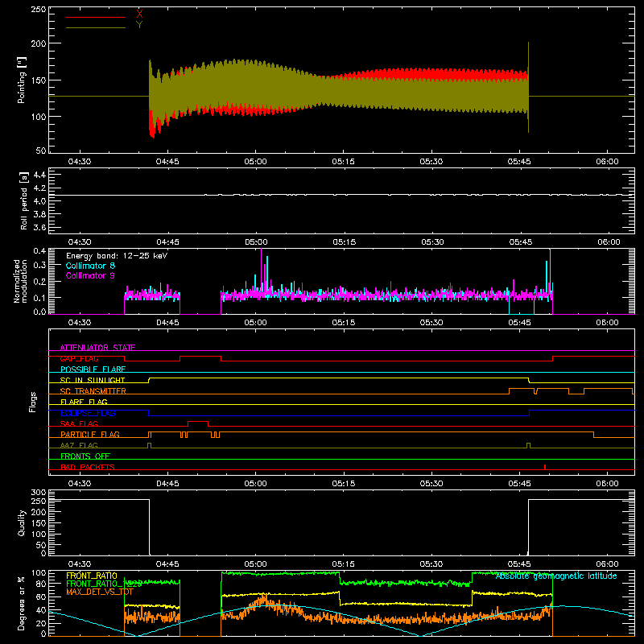Click the 4.4 tick on Roll period axis

coord(39,175)
